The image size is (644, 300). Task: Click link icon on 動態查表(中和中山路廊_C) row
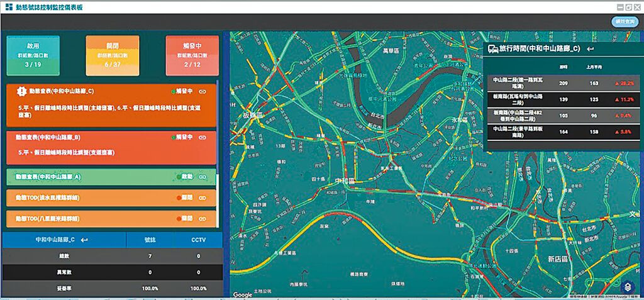(x=203, y=91)
